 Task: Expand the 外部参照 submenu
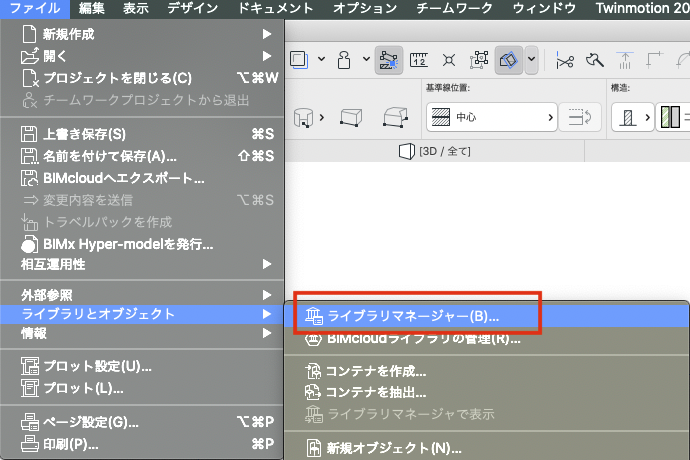coord(142,295)
